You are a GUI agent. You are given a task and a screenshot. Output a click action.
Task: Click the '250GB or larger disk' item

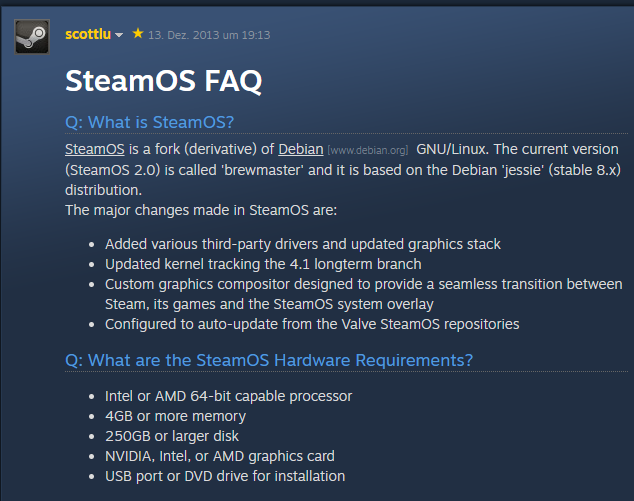(172, 436)
